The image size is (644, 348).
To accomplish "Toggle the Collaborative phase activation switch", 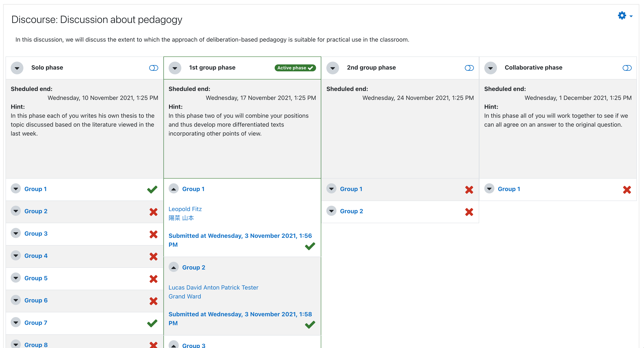I will click(x=627, y=68).
